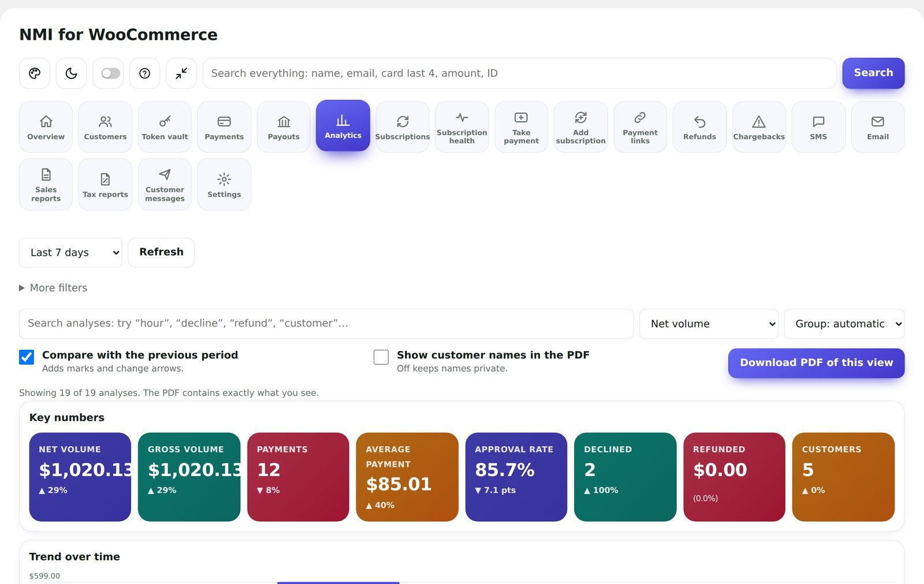Click the Search button
Screen dimensions: 924x584
click(x=873, y=73)
